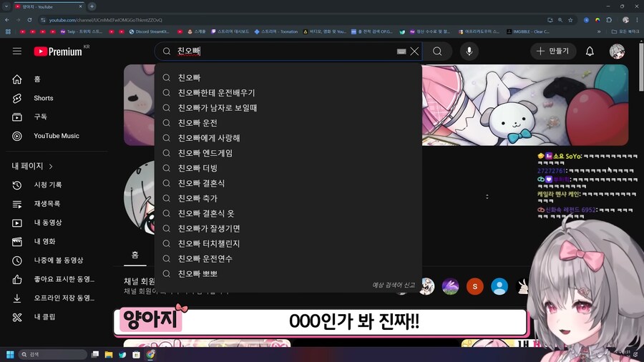Open Chrome from the taskbar

point(150,355)
